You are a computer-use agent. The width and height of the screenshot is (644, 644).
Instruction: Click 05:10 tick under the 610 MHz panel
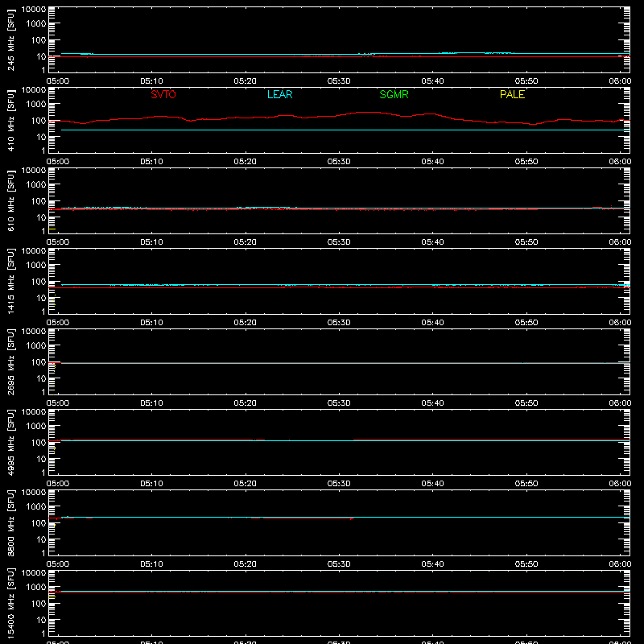tap(151, 242)
